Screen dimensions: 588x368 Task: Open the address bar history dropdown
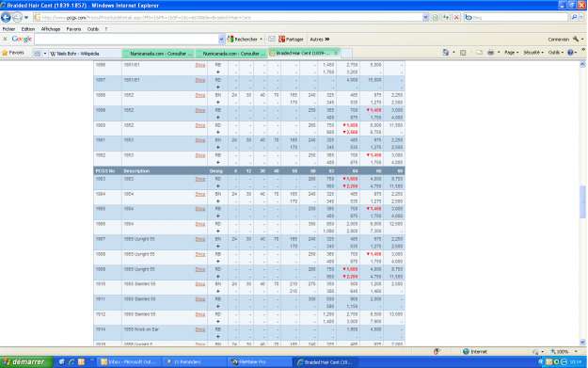point(425,17)
